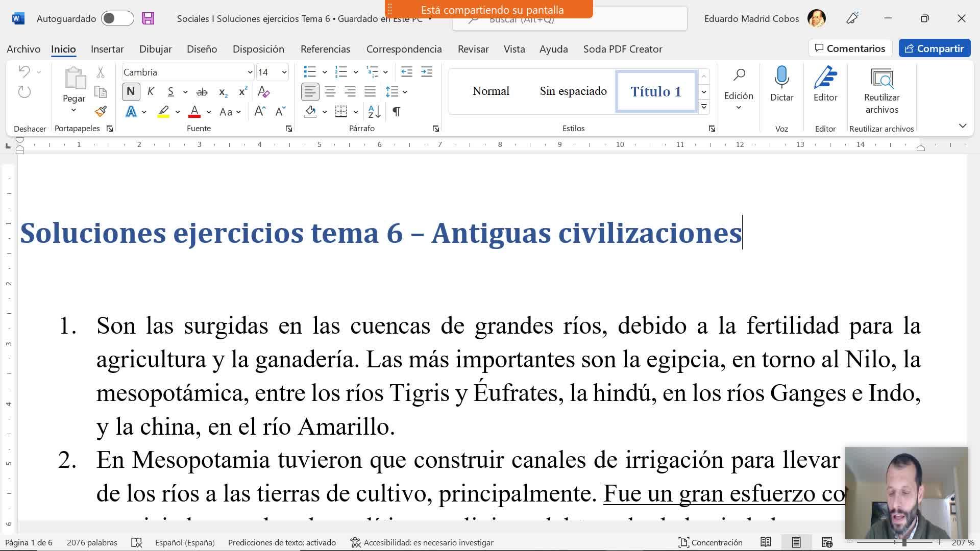Click the Clear formatting eraser icon
The image size is (980, 551).
[x=263, y=92]
